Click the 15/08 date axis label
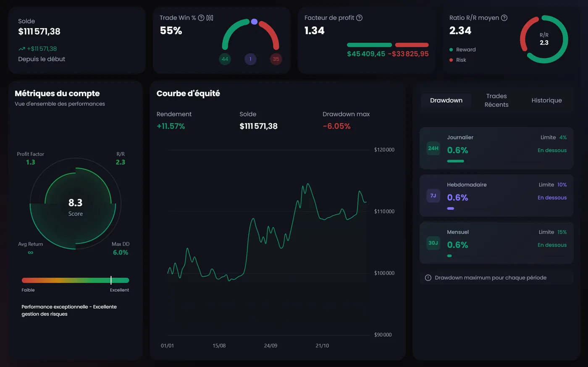 pos(219,346)
